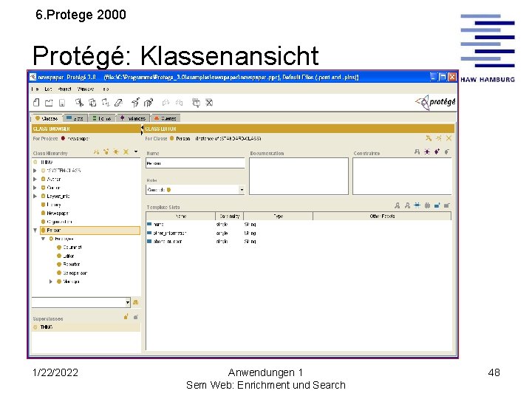Click the Protégé logo in toolbar
Viewport: 532px width, 399px height.
click(x=435, y=102)
